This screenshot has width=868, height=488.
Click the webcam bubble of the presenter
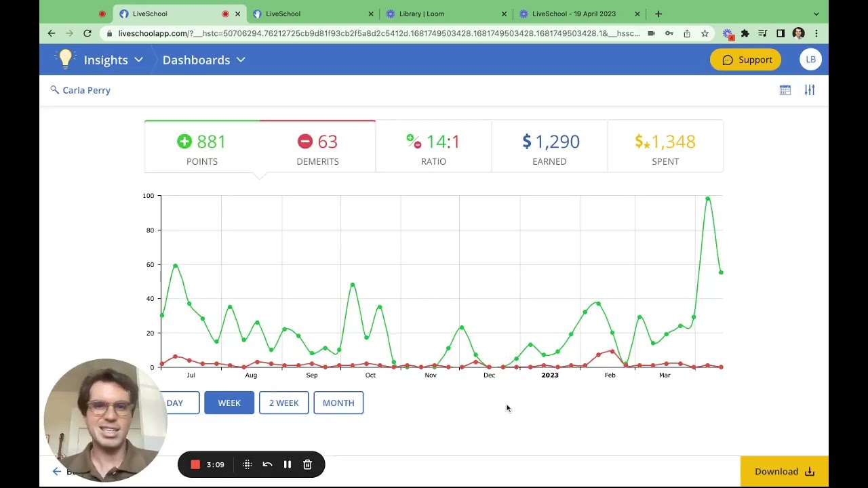click(105, 420)
